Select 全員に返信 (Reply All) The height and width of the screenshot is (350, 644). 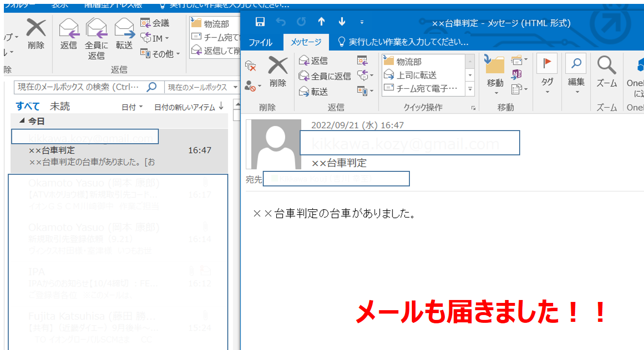pyautogui.click(x=324, y=77)
